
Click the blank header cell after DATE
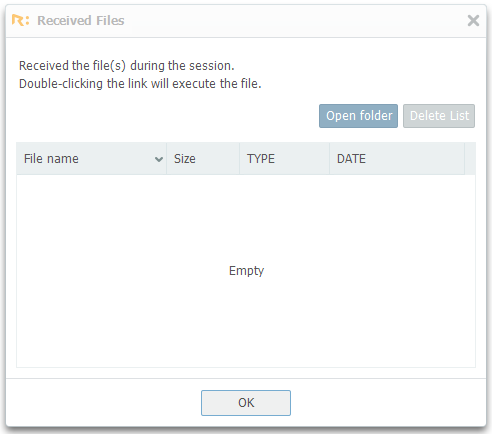tap(470, 159)
